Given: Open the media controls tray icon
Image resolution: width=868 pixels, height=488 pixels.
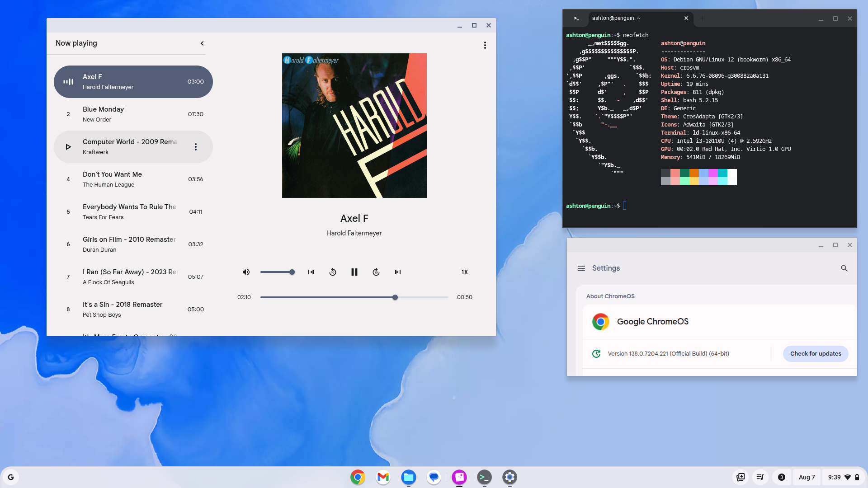Looking at the screenshot, I should [760, 477].
